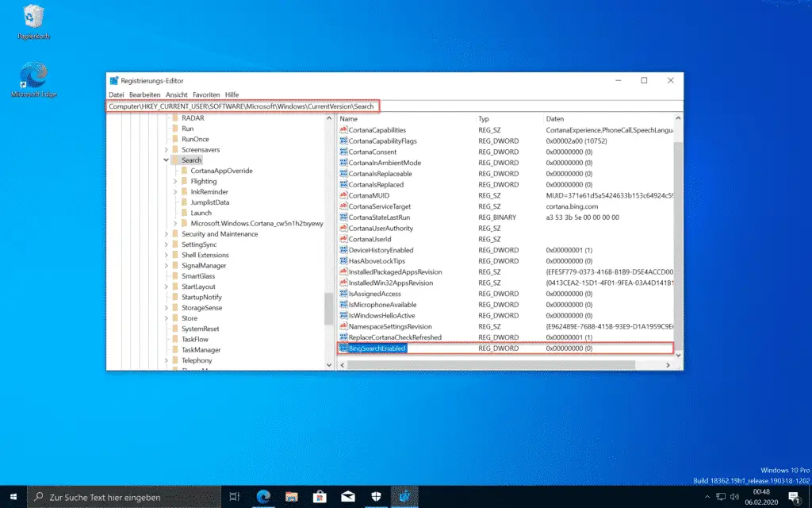Select the SignalManager key

click(x=204, y=265)
